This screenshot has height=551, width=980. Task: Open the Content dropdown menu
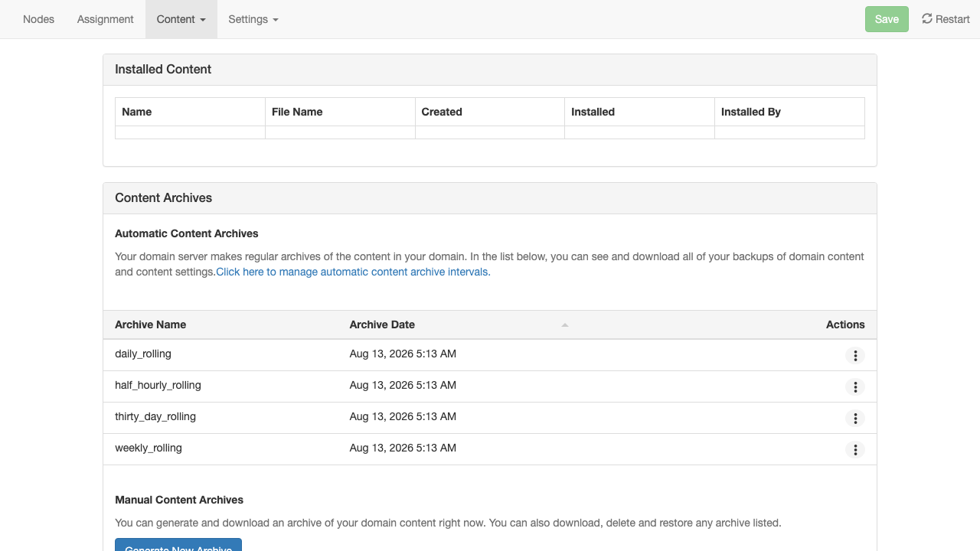181,19
